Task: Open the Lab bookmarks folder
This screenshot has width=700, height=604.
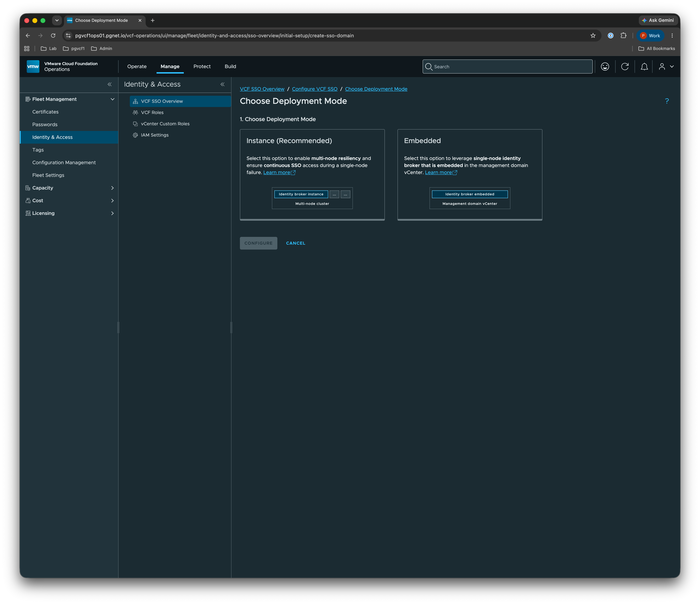Action: click(49, 49)
